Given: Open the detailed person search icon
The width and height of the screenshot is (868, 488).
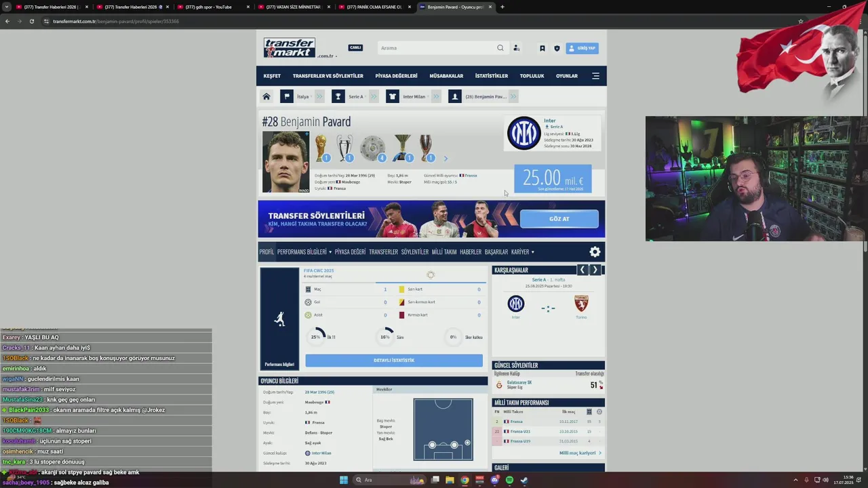Looking at the screenshot, I should click(516, 48).
